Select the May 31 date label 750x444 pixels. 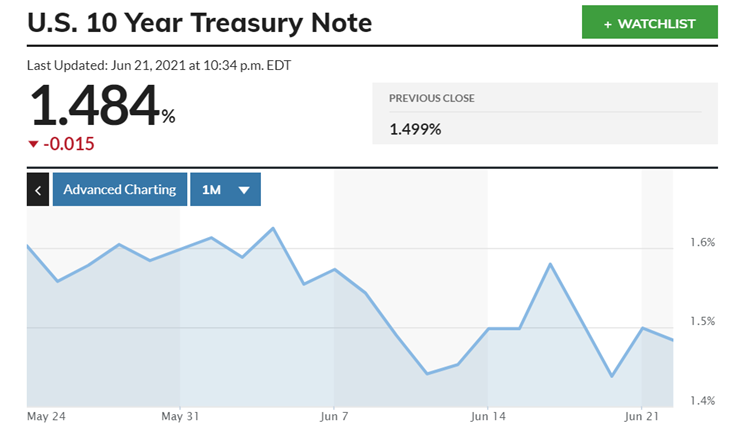click(x=183, y=415)
